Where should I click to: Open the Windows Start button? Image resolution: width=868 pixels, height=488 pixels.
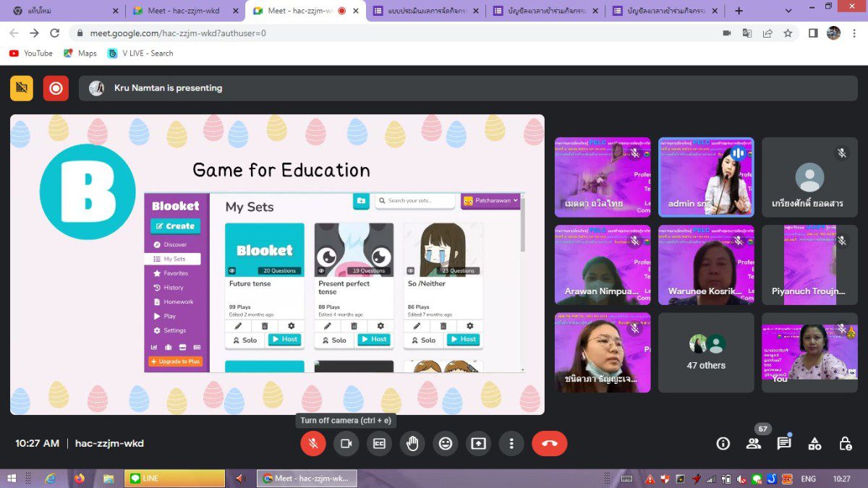click(12, 479)
